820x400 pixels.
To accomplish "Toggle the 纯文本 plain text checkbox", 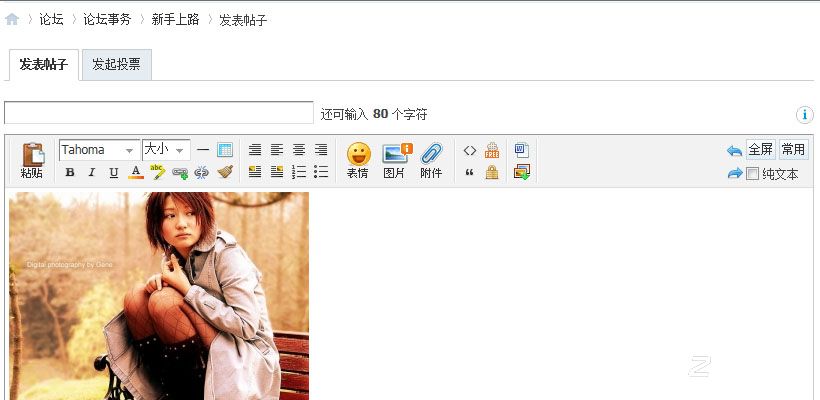I will [752, 174].
